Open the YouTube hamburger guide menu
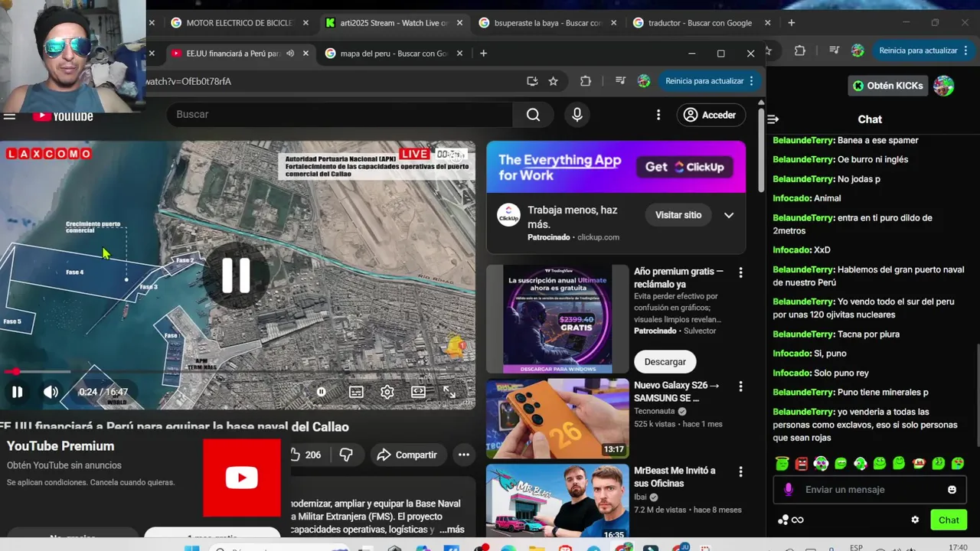980x551 pixels. 9,116
